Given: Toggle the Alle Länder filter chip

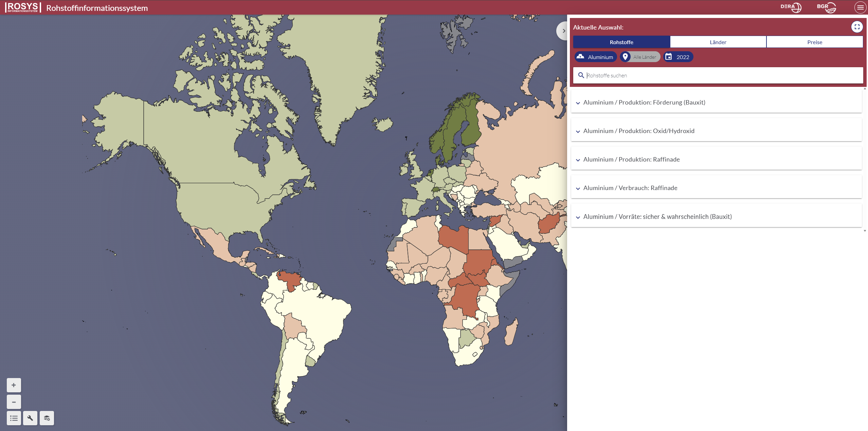Looking at the screenshot, I should click(640, 57).
